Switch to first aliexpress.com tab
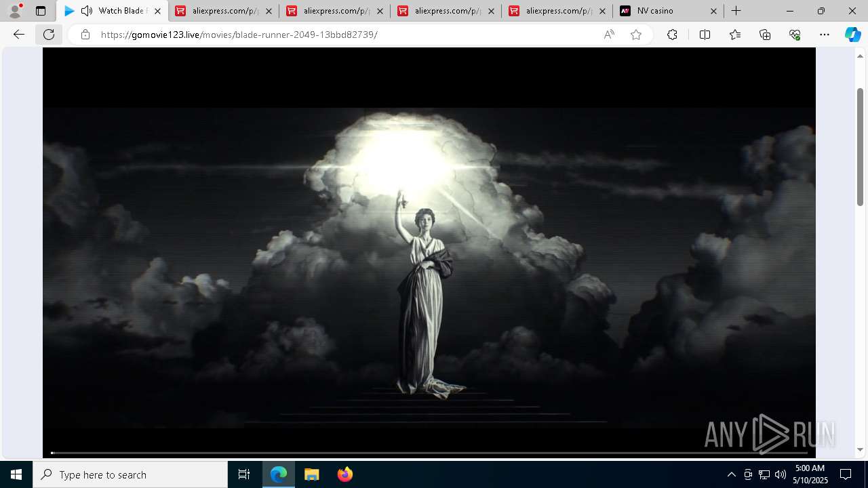Screen dimensions: 868x488 (x=224, y=11)
